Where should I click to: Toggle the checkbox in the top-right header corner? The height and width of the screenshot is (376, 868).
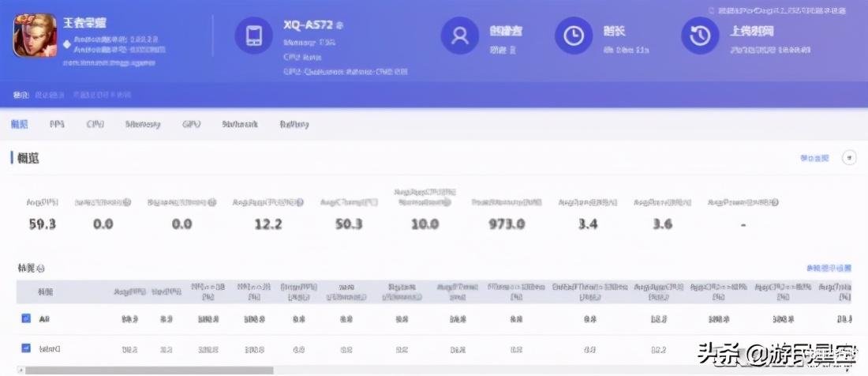point(713,10)
